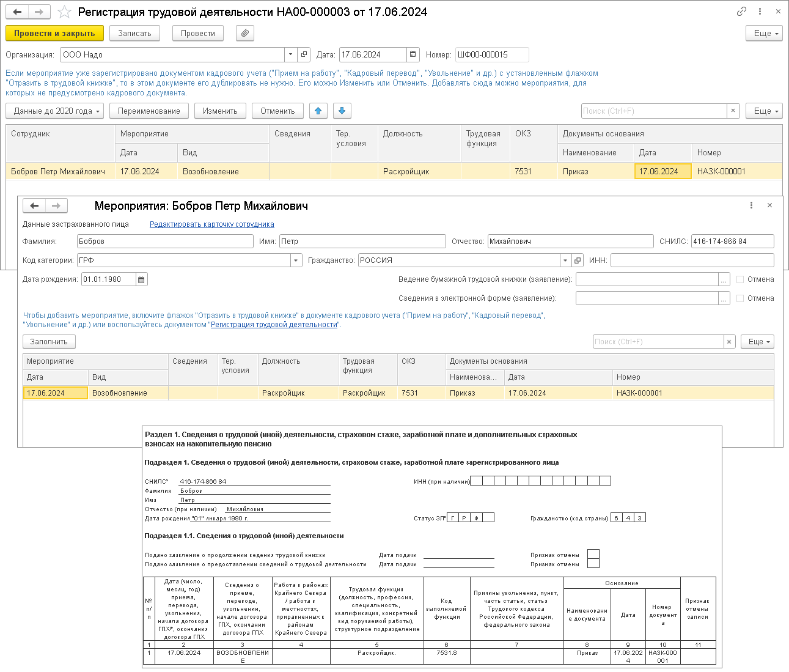Select Бобров Петр Михайлович cell
The width and height of the screenshot is (789, 672).
pos(61,172)
